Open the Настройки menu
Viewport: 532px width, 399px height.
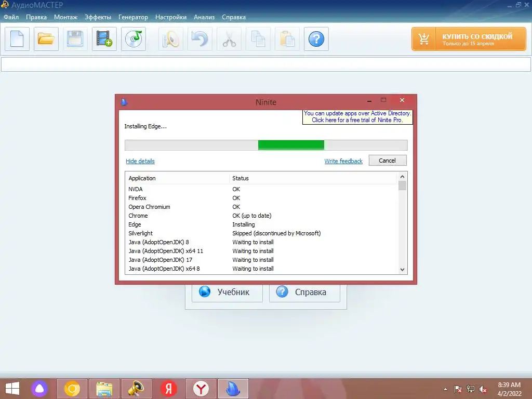pos(170,17)
